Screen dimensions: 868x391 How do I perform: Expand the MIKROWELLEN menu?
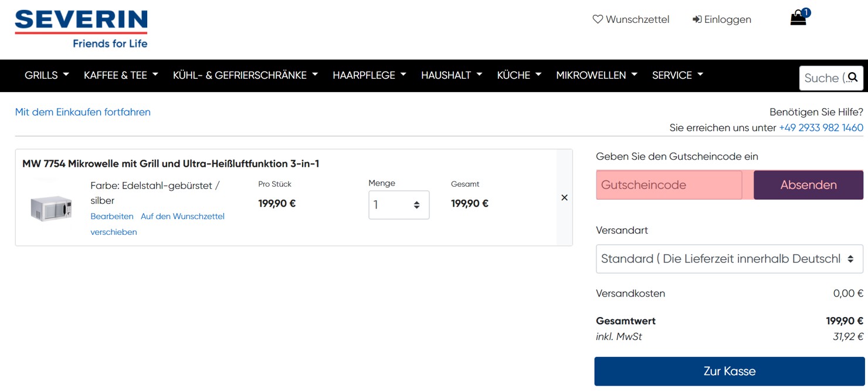pyautogui.click(x=596, y=75)
